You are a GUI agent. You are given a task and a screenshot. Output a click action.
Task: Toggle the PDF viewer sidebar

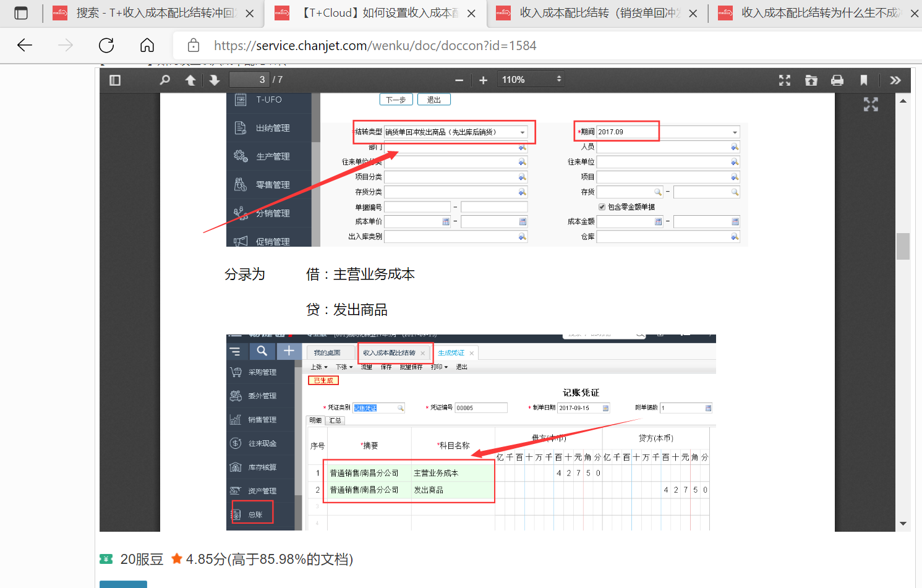click(x=115, y=80)
